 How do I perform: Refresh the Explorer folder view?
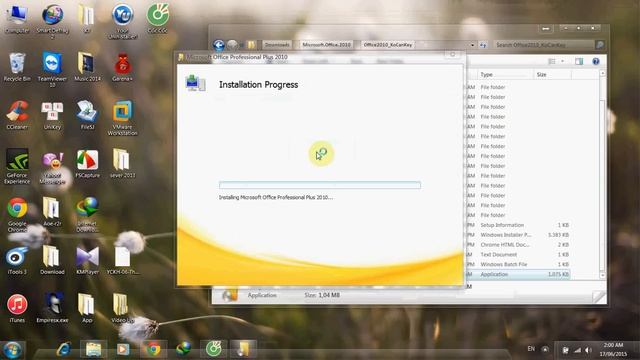[483, 45]
